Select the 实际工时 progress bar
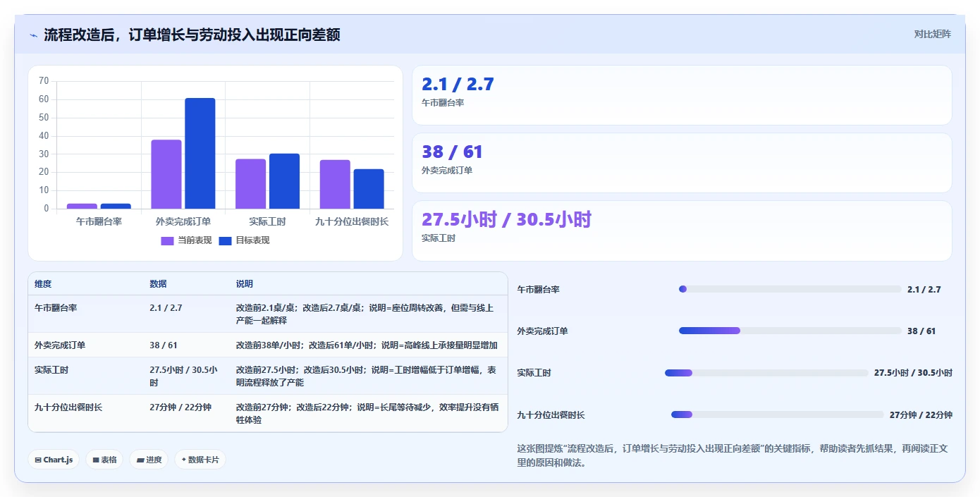Screen dimensions: 980x497 coord(766,373)
